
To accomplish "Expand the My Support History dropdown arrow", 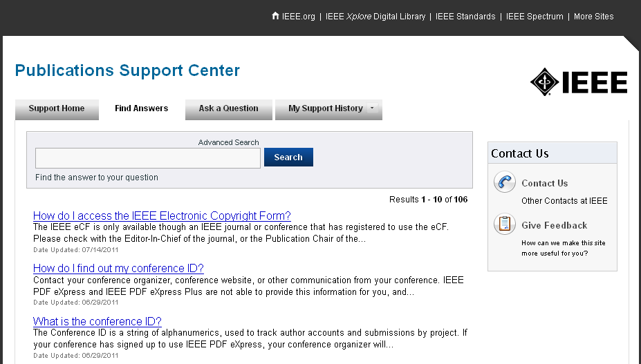I will [x=372, y=108].
